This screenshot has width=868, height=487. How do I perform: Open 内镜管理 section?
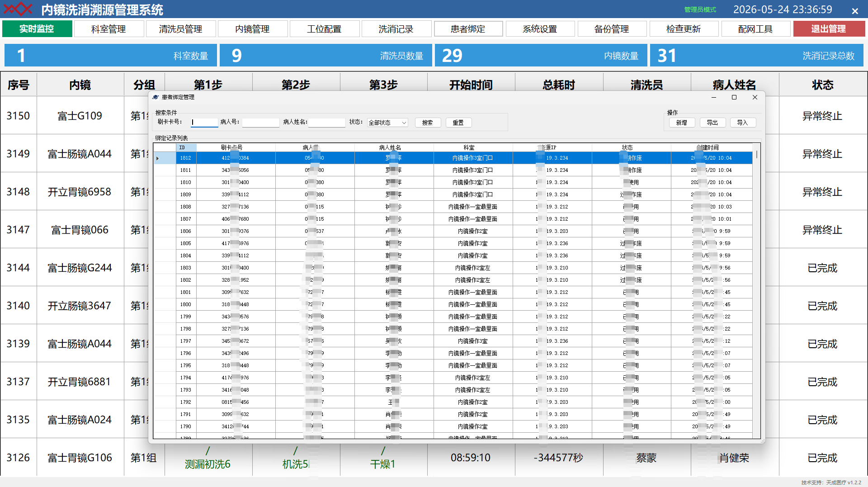tap(252, 29)
